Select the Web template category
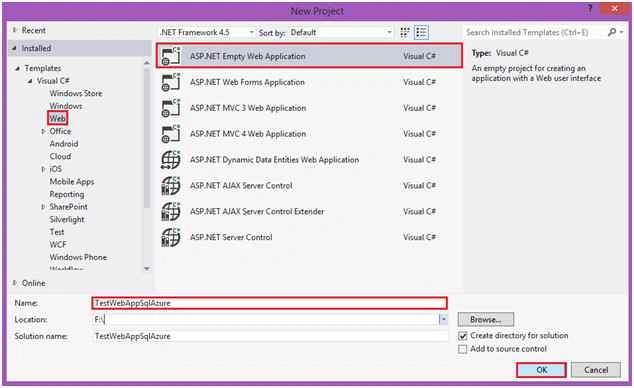 57,118
